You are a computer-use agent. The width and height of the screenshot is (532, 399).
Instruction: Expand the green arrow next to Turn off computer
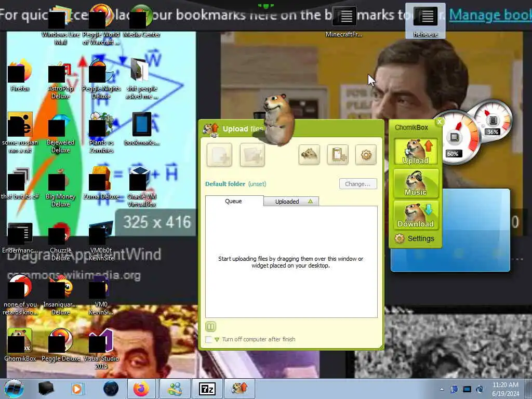coord(217,339)
